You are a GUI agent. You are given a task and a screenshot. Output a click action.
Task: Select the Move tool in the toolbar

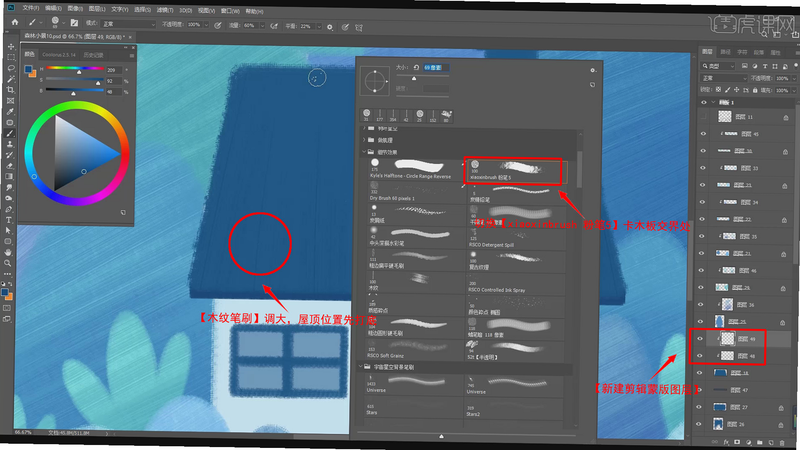(x=11, y=46)
